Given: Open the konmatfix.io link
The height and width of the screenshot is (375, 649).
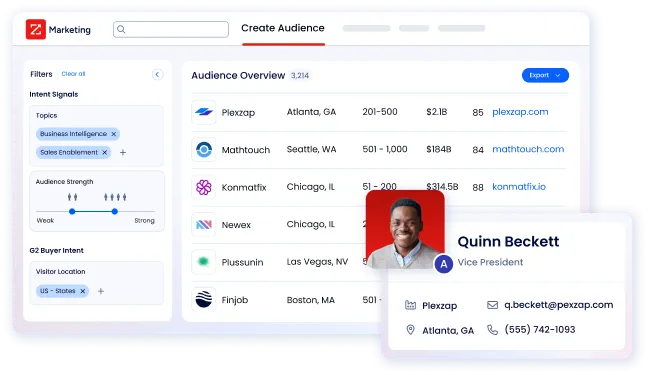Looking at the screenshot, I should (519, 187).
